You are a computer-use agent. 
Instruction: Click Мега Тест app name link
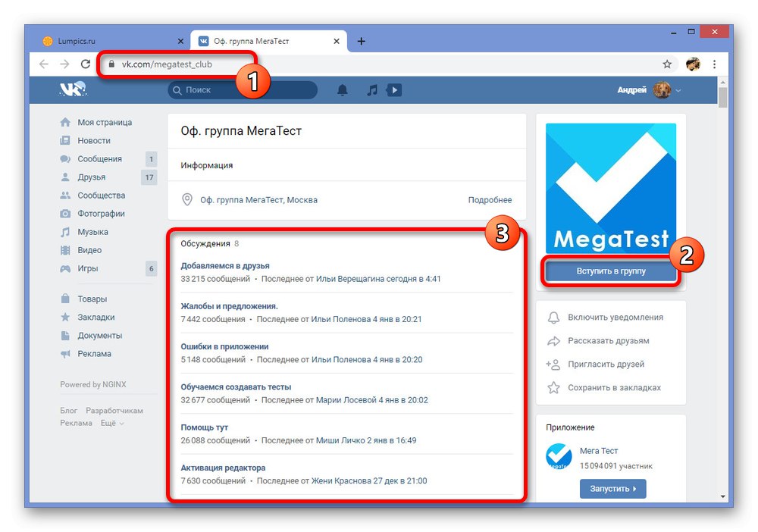point(599,451)
